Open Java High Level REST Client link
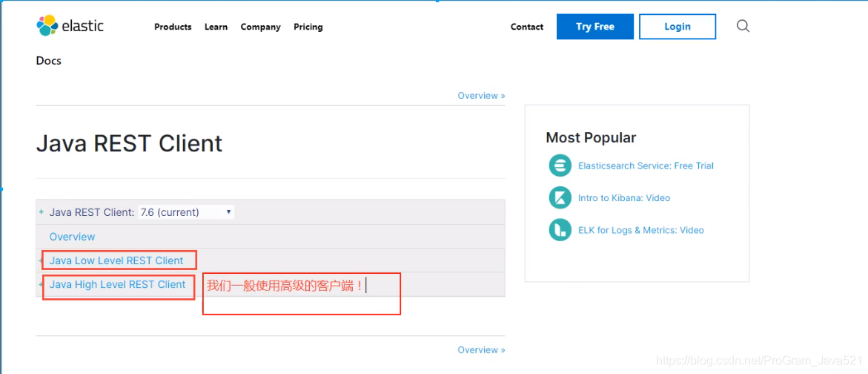 tap(117, 284)
